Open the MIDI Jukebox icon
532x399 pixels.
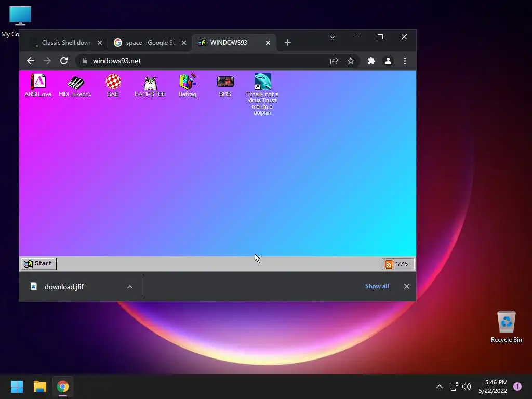pos(75,86)
